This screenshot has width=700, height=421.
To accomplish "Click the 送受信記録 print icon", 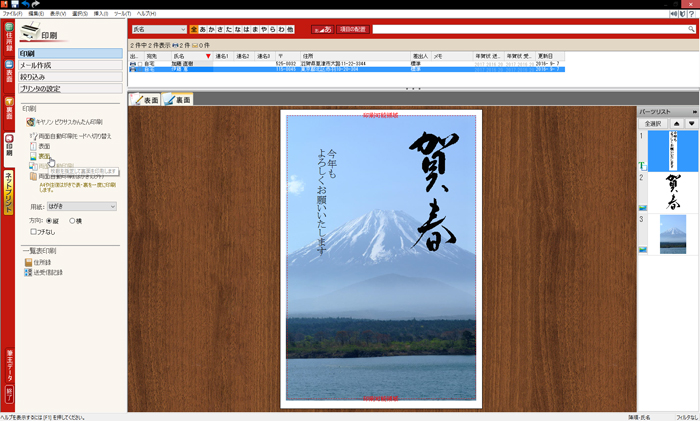I will point(30,272).
